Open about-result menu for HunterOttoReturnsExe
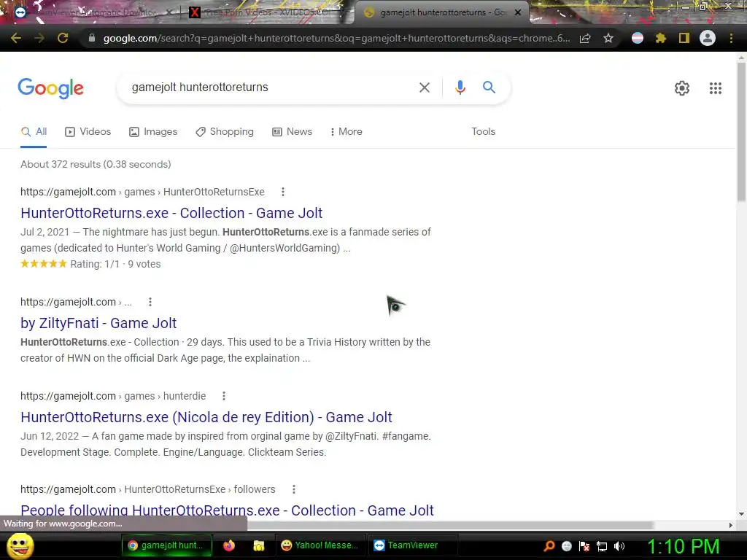 pyautogui.click(x=283, y=192)
